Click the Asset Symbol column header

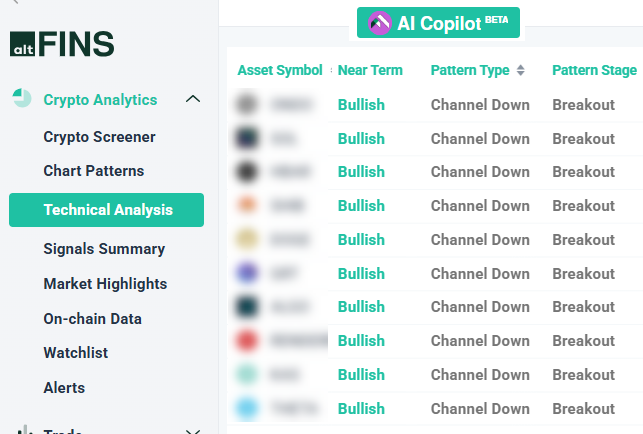[279, 70]
